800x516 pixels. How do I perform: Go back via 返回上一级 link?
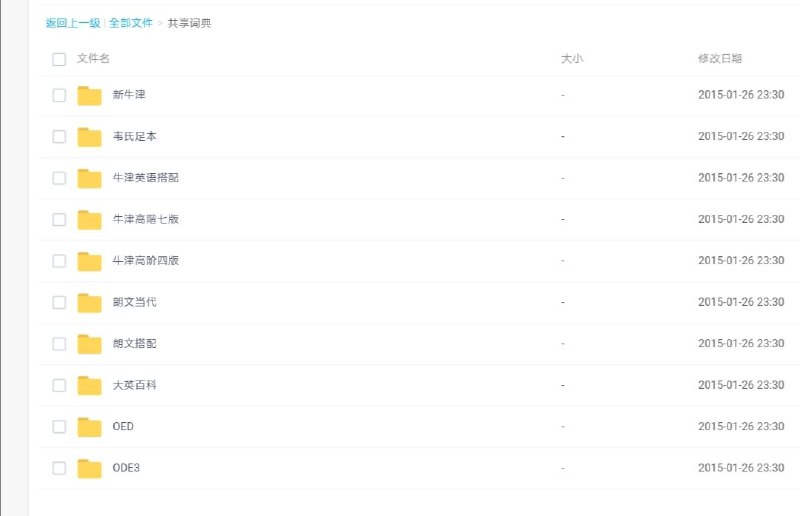point(73,23)
